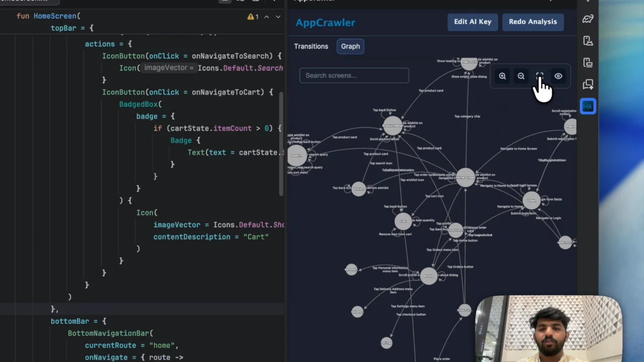Switch to the Graph tab
The height and width of the screenshot is (362, 644).
click(351, 46)
